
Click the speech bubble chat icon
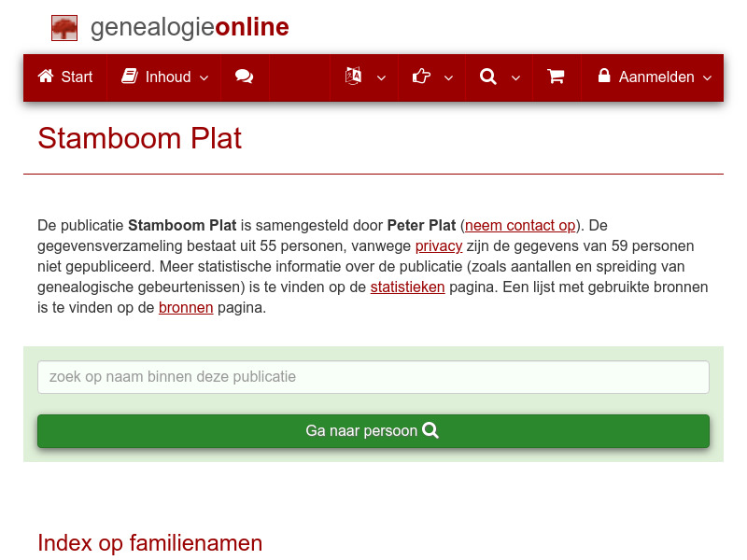245,77
